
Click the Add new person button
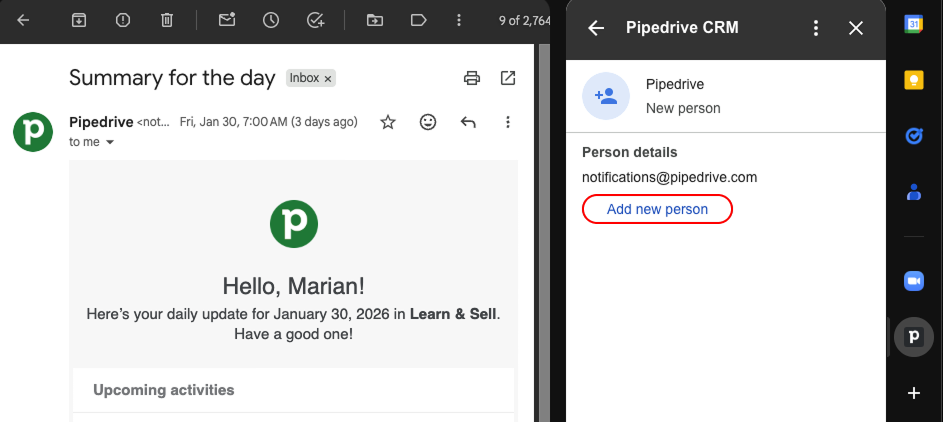(657, 209)
